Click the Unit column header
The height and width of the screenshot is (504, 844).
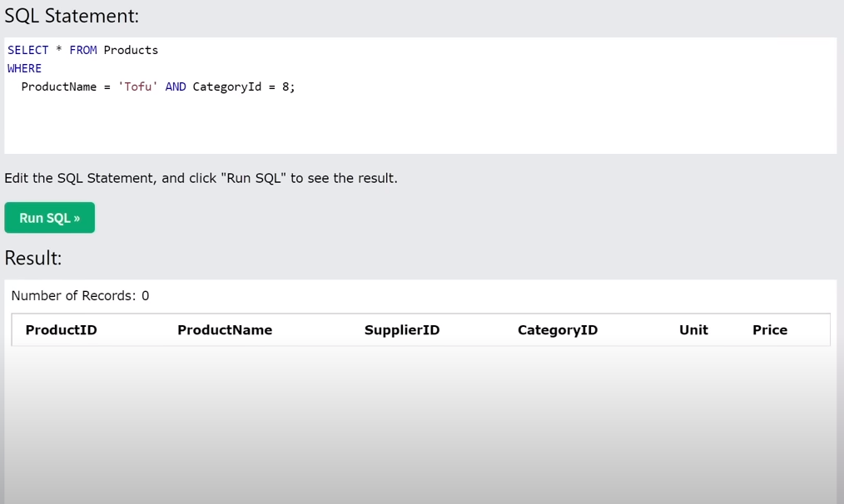[x=693, y=329]
